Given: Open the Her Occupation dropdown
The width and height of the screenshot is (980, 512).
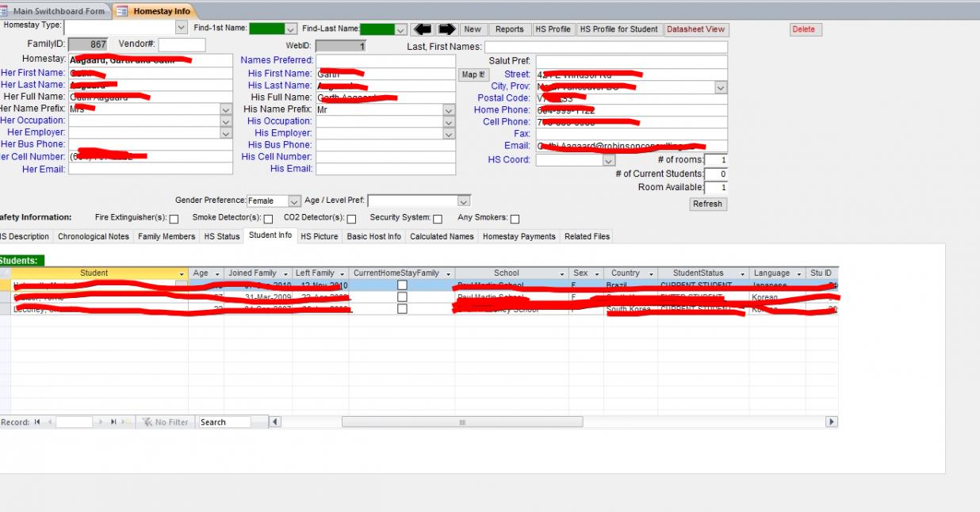Looking at the screenshot, I should 226,121.
